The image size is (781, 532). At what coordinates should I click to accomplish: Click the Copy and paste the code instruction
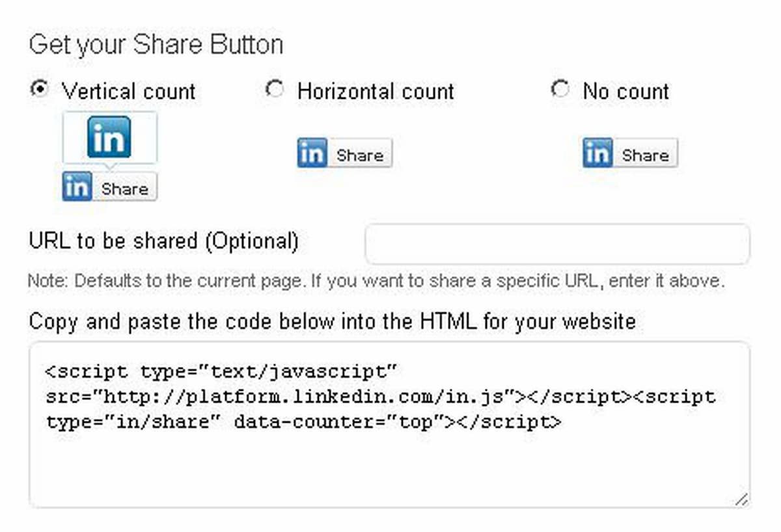point(332,321)
